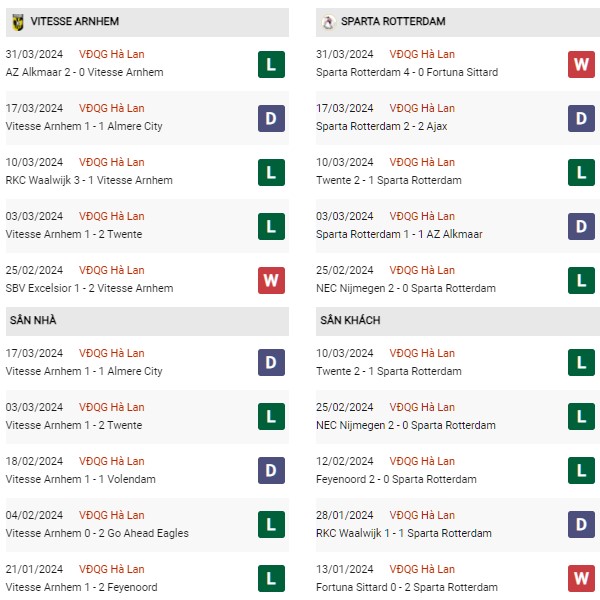
Task: Click the VITESSE ARNHEM team header
Action: (x=147, y=22)
